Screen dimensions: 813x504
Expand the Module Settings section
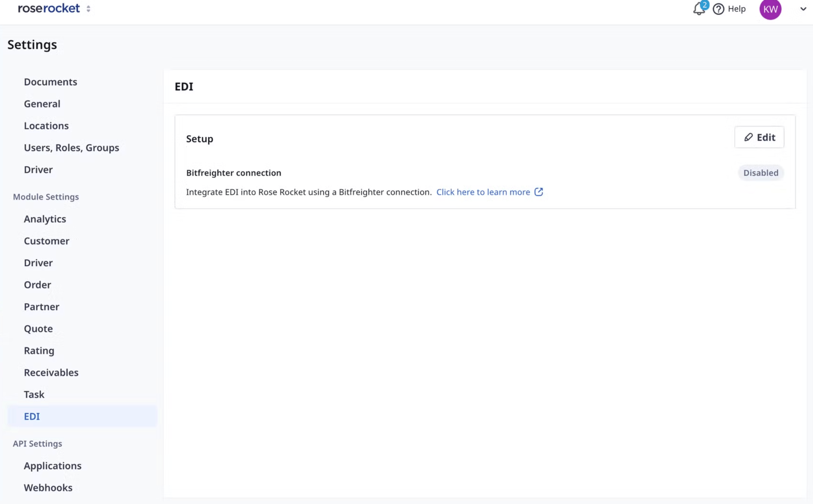[46, 196]
